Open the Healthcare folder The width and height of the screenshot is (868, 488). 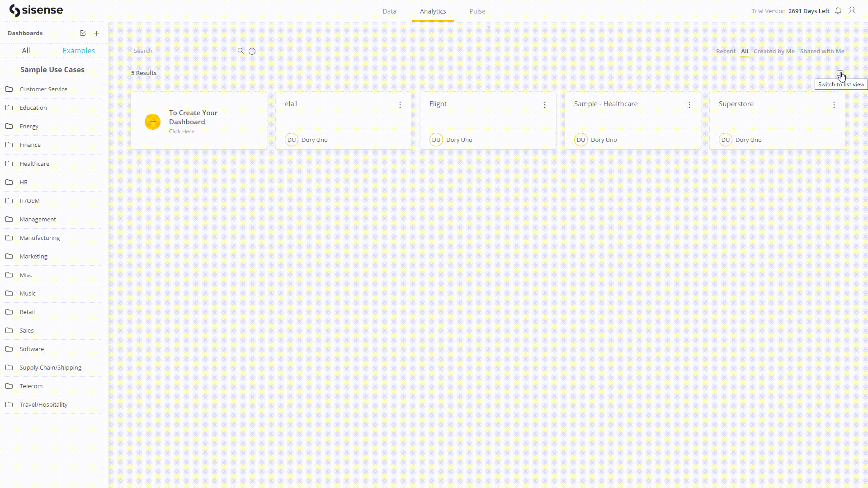click(x=53, y=164)
